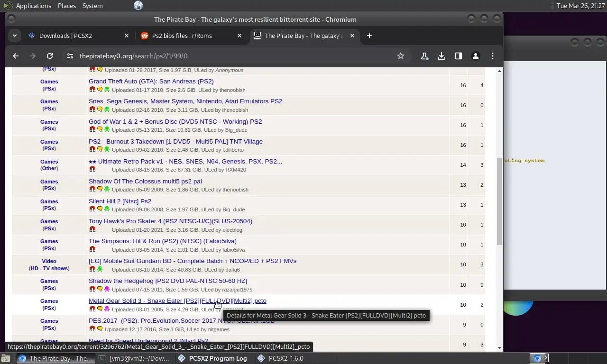
Task: Open Snes, Sega Genesis Emulators PS2 torrent
Action: tap(185, 101)
